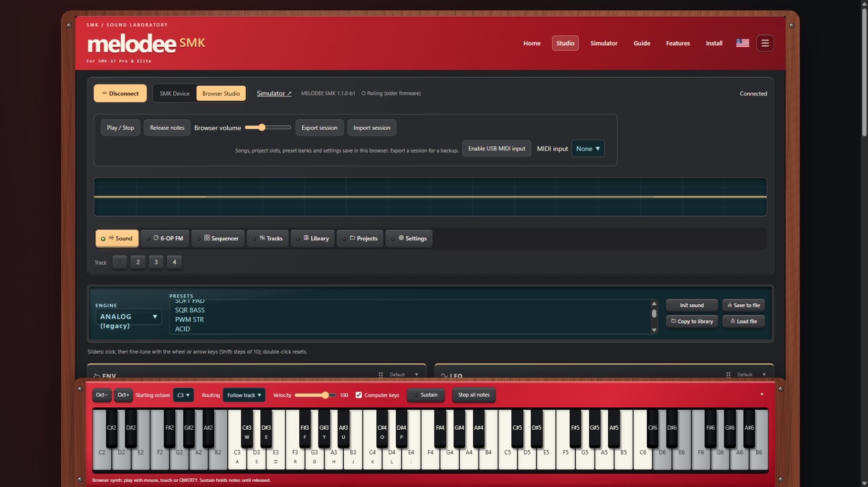The width and height of the screenshot is (868, 487).
Task: Adjust the Velocity slider
Action: (x=315, y=395)
